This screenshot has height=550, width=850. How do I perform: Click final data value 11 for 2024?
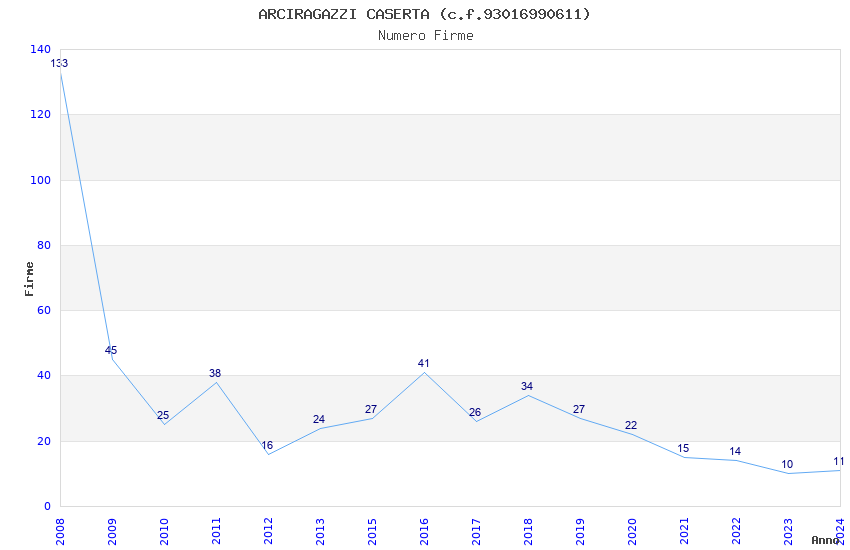pos(839,461)
